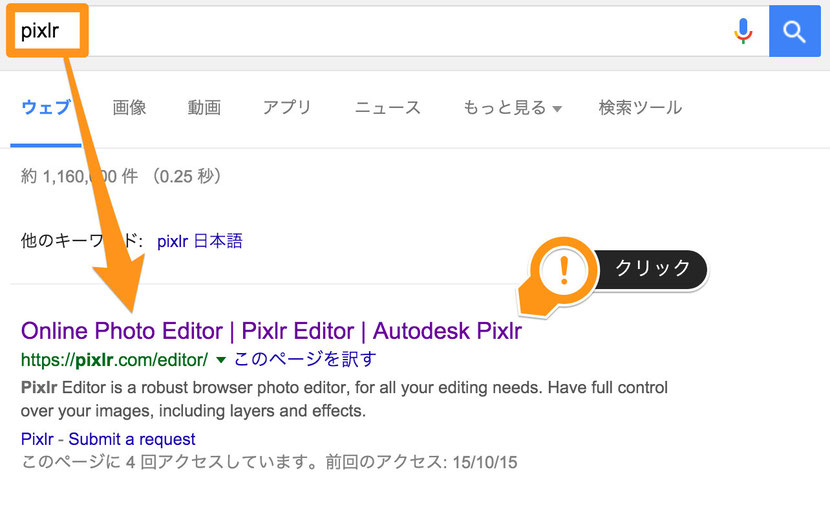The width and height of the screenshot is (830, 507).
Task: Click the 前回のアクセス: 15/10/15 text
Action: coord(421,462)
